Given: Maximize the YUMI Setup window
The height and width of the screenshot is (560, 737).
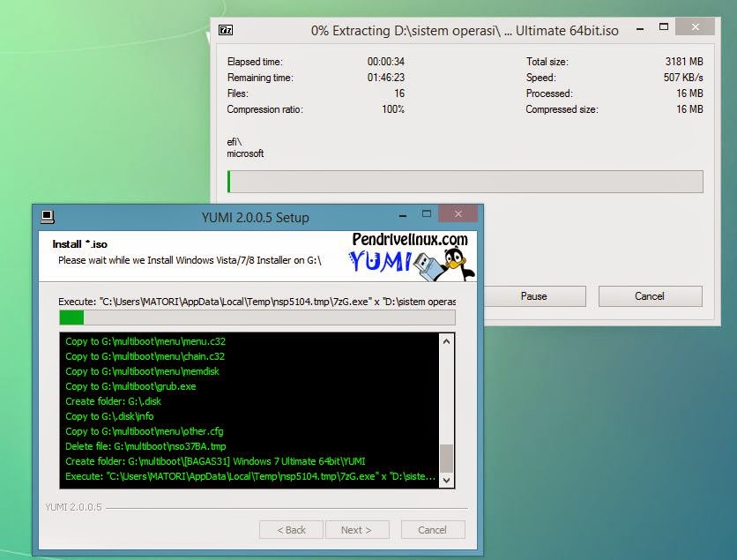Looking at the screenshot, I should (x=427, y=214).
